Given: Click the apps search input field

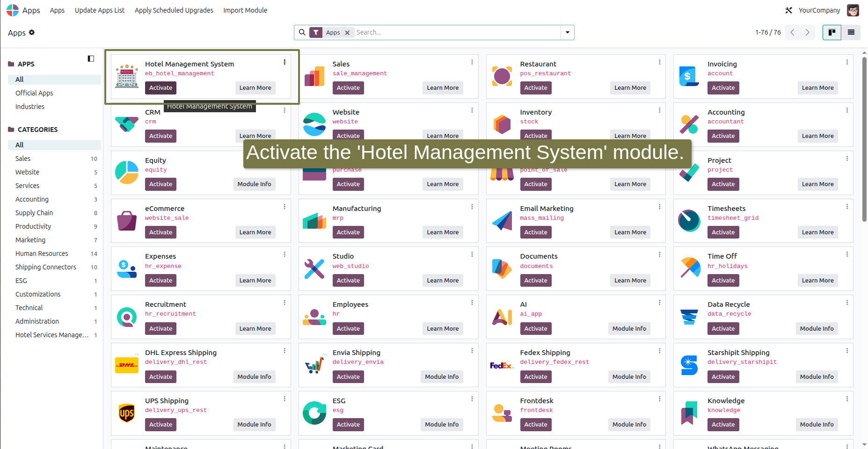Looking at the screenshot, I should [x=457, y=32].
